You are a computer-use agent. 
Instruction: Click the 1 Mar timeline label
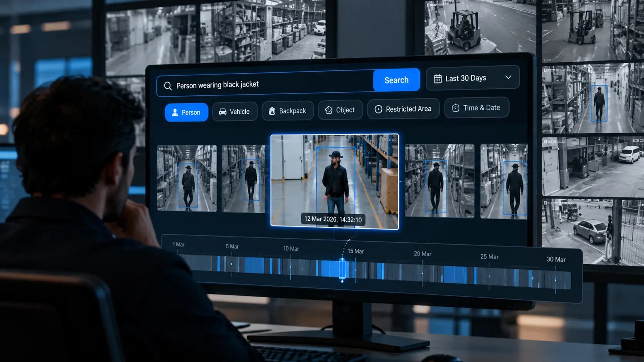(x=178, y=244)
